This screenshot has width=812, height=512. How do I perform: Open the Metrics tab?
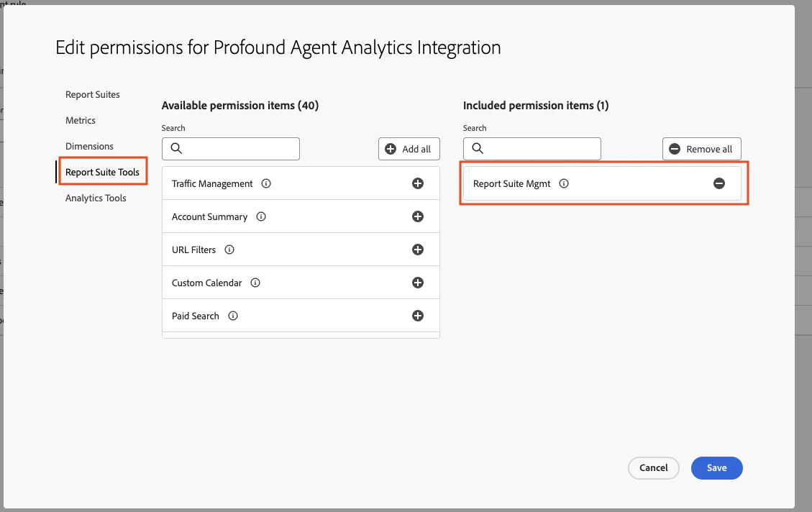[81, 121]
